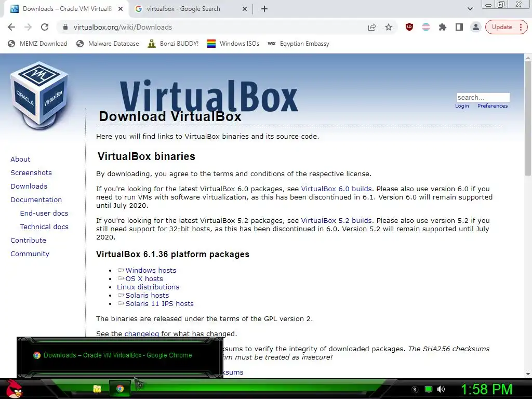Click the Login link
This screenshot has height=399, width=532.
point(462,106)
